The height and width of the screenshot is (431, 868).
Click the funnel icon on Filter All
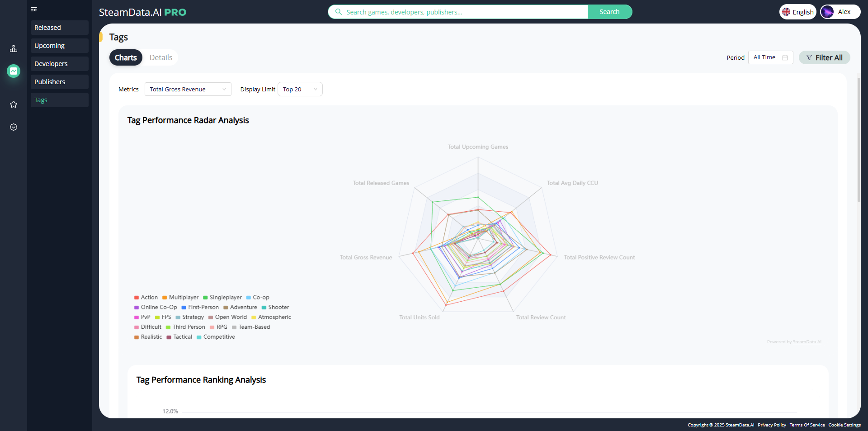809,57
